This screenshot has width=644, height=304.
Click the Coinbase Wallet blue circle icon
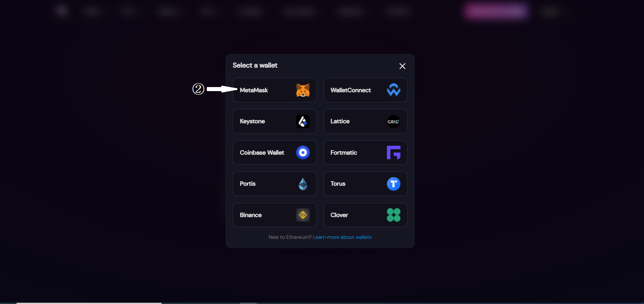click(303, 153)
